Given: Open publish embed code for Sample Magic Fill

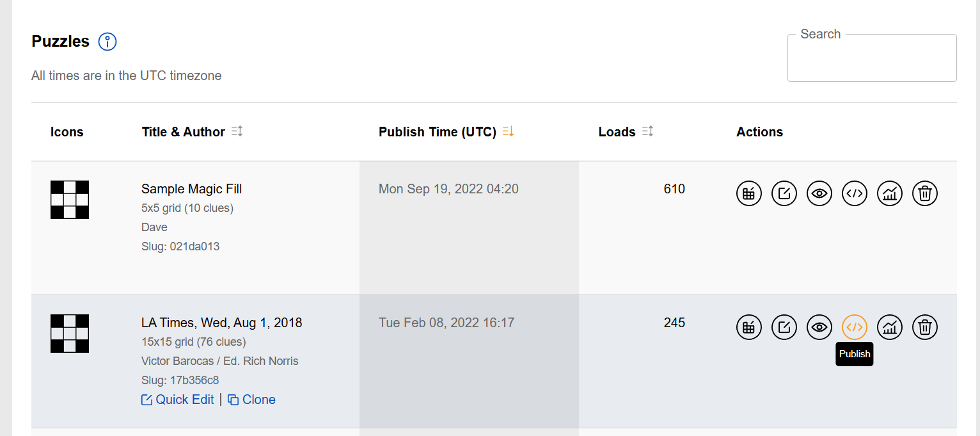Looking at the screenshot, I should (855, 193).
